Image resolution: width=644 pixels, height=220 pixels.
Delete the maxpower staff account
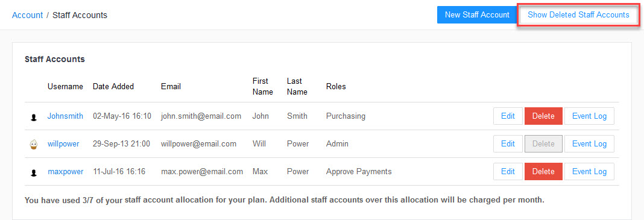(x=543, y=171)
